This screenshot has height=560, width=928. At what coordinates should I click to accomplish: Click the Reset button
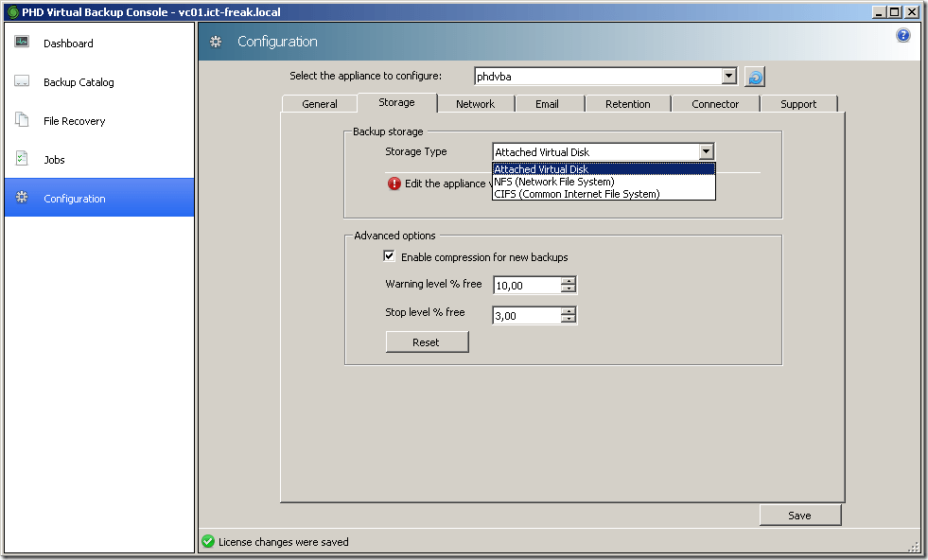(x=427, y=342)
